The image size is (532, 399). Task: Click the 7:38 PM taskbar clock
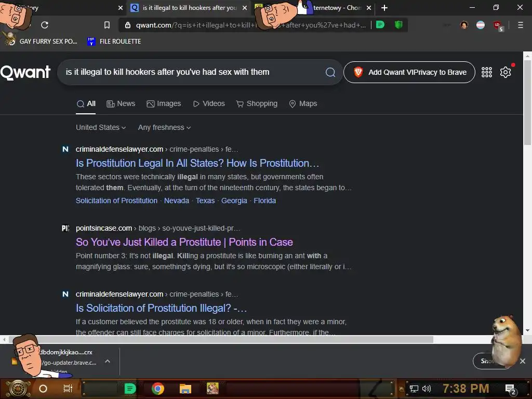[466, 389]
